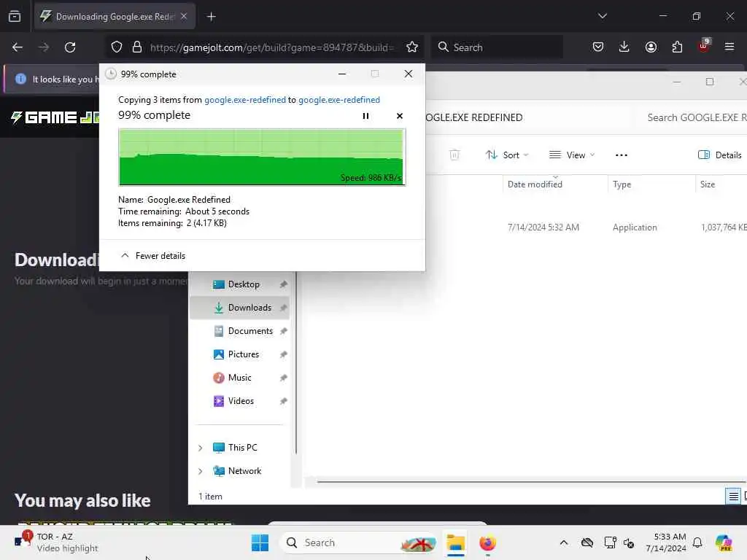The image size is (747, 560).
Task: Open the Windows Start menu
Action: pyautogui.click(x=260, y=542)
